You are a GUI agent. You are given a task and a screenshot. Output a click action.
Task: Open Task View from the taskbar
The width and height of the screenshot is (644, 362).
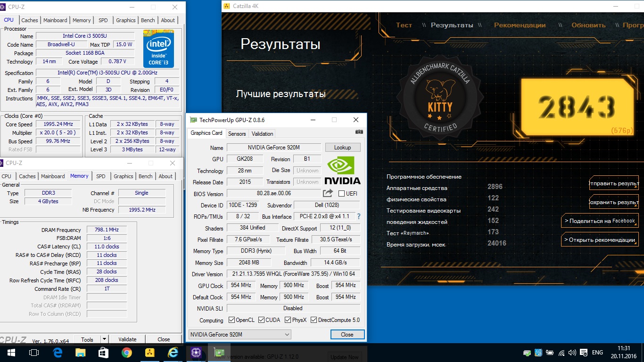[x=33, y=353]
